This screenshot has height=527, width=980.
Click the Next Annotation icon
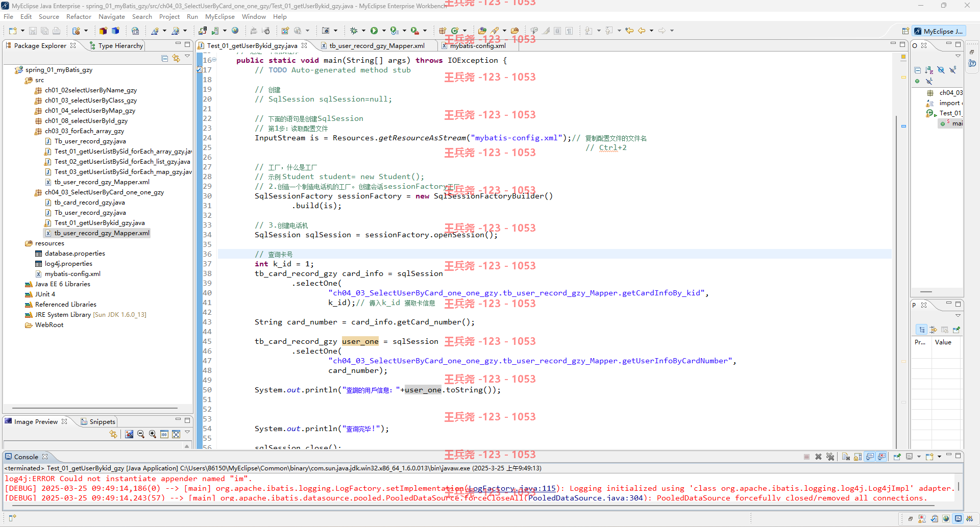tap(589, 31)
